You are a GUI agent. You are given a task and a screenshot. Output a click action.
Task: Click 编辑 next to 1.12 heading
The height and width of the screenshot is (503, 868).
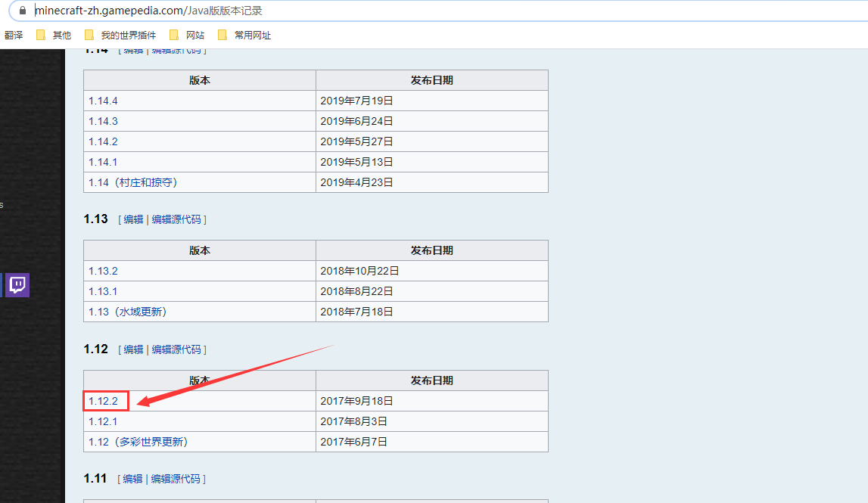click(133, 349)
